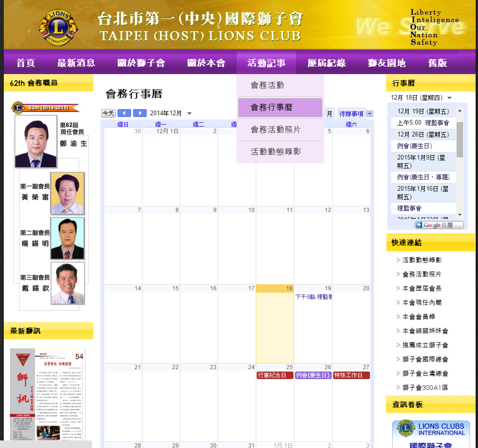478x448 pixels.
Task: Select 活動動態錄影 in the submenu
Action: point(276,152)
